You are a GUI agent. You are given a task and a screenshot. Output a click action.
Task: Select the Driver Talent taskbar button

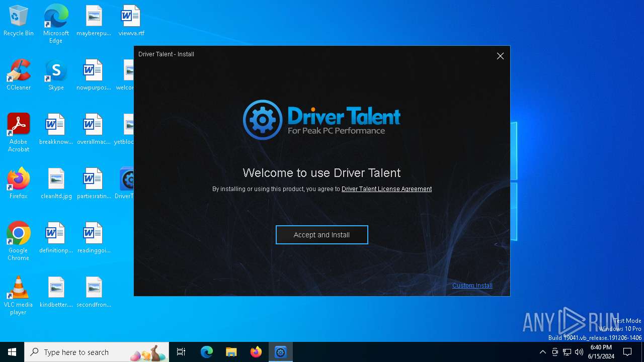pos(280,352)
